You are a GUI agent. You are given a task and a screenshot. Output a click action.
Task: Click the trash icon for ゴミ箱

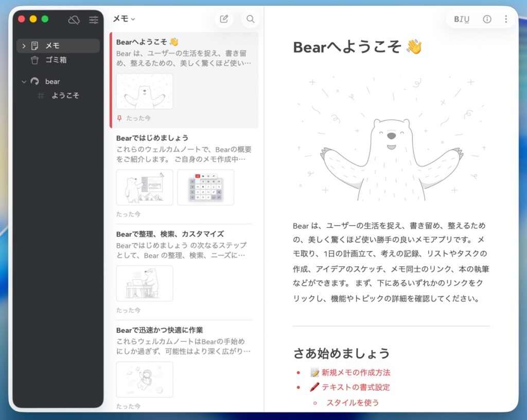[34, 60]
